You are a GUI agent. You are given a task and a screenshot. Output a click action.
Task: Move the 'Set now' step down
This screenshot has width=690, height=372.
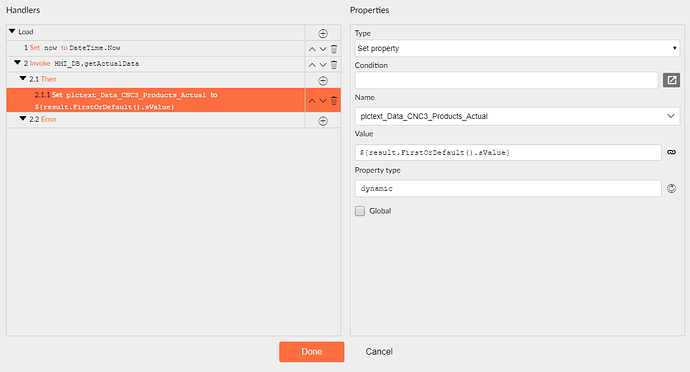point(323,49)
